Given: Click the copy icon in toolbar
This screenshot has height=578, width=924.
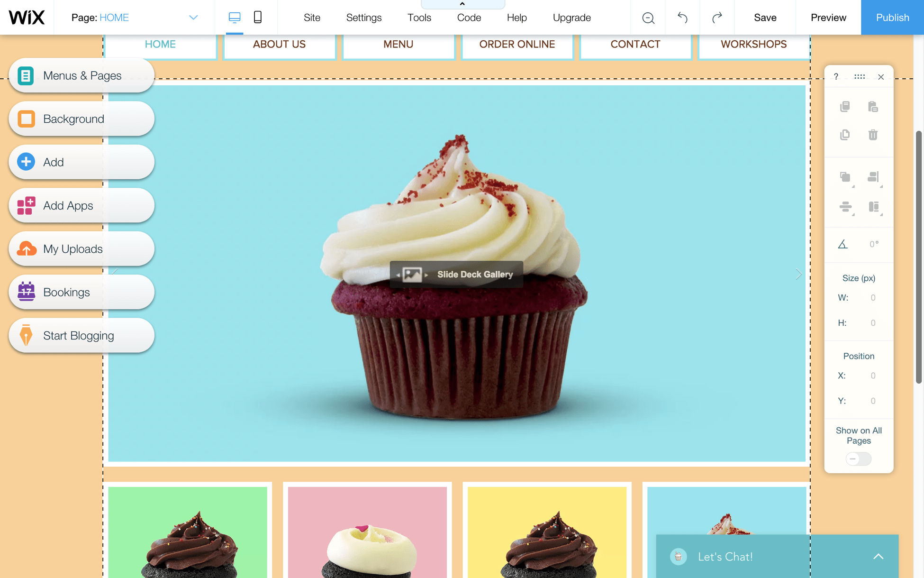Looking at the screenshot, I should (845, 107).
